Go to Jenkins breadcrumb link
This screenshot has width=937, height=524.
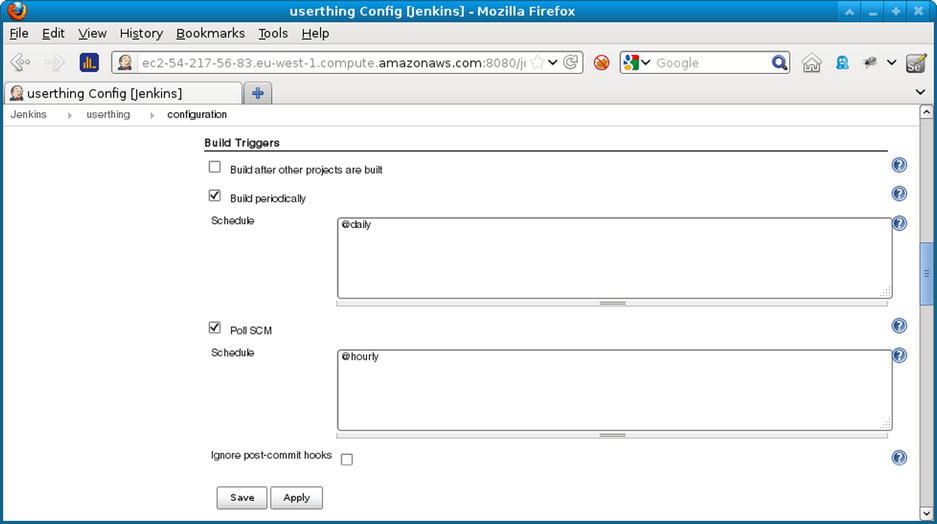click(29, 114)
